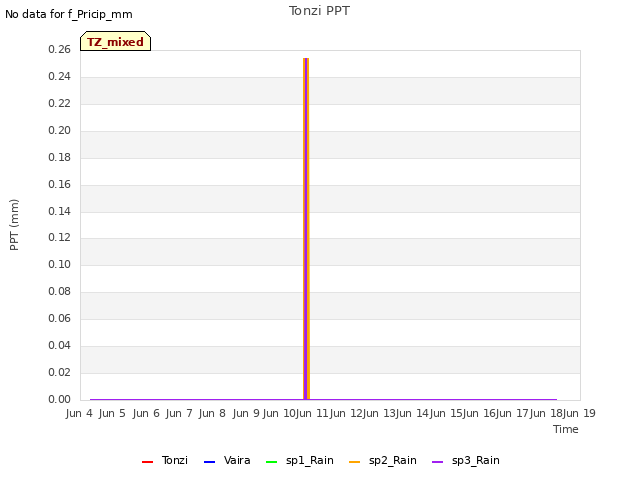This screenshot has width=640, height=480.
Task: Click the red Tonzi legend color marker
Action: click(147, 462)
